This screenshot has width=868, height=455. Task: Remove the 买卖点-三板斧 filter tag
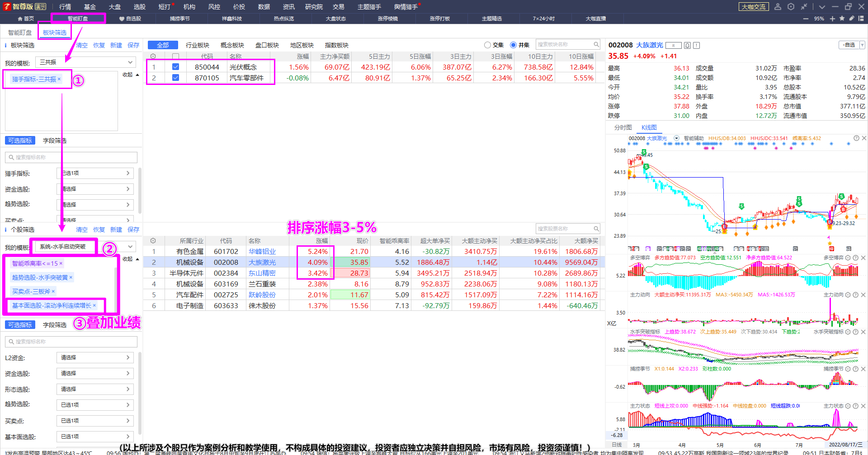[53, 291]
